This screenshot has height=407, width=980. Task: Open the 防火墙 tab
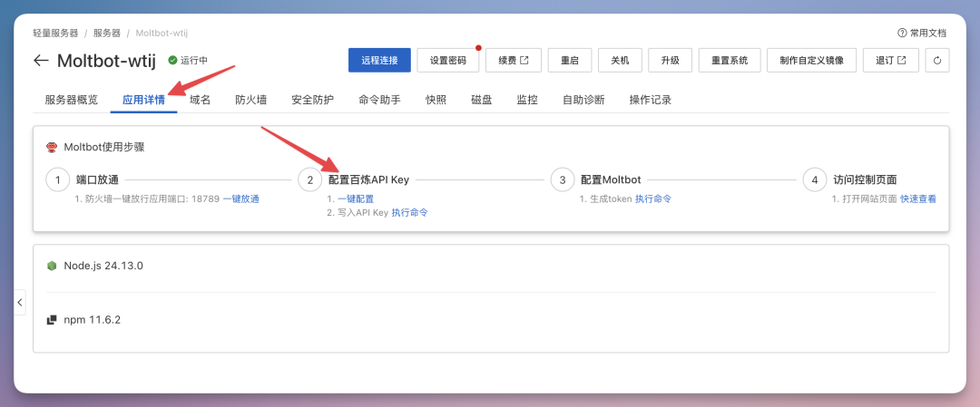click(250, 100)
